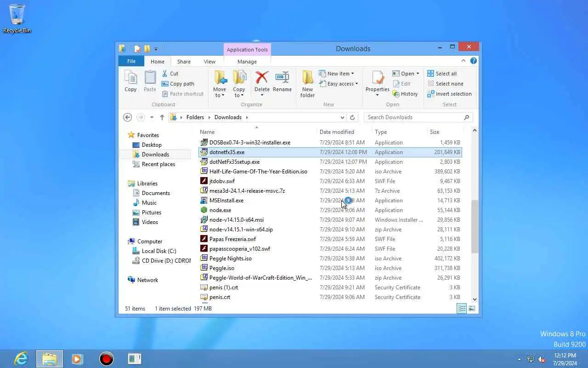Screen dimensions: 588x368
Task: Click the Rename icon
Action: click(282, 78)
